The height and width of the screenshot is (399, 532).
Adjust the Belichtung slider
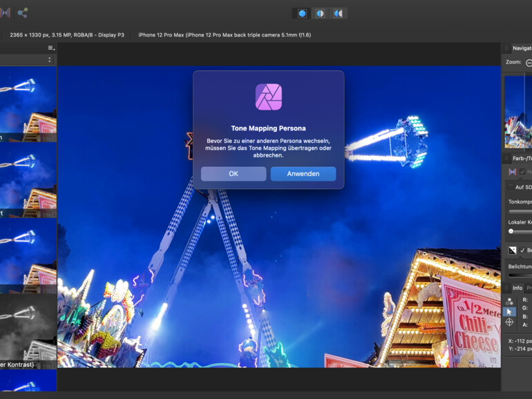click(x=520, y=275)
